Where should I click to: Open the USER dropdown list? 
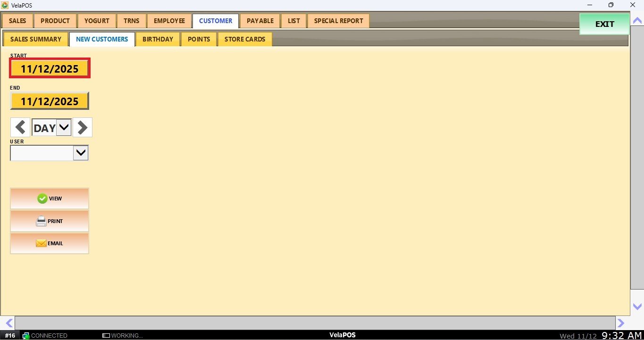[81, 153]
